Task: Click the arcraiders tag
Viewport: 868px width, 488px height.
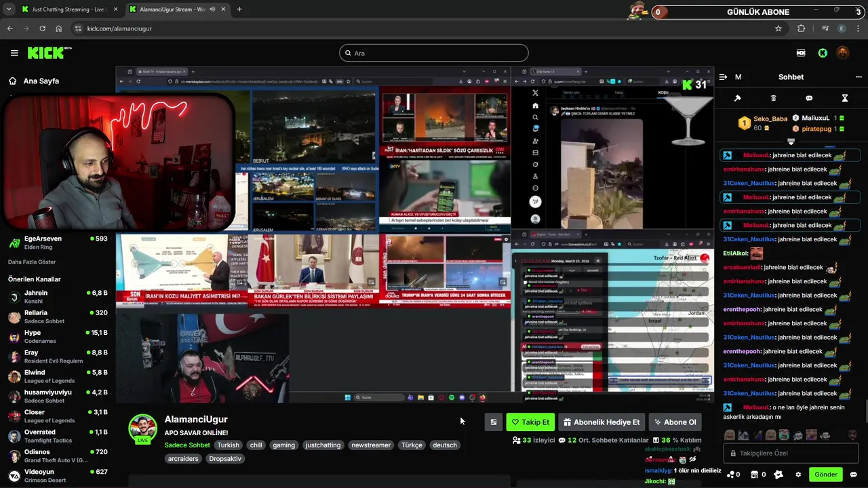Action: 183,459
